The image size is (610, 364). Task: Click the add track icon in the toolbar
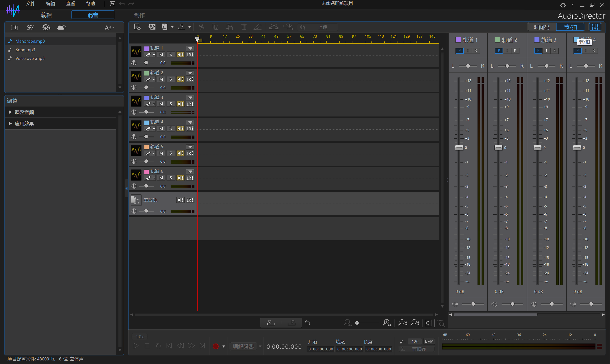click(x=151, y=27)
